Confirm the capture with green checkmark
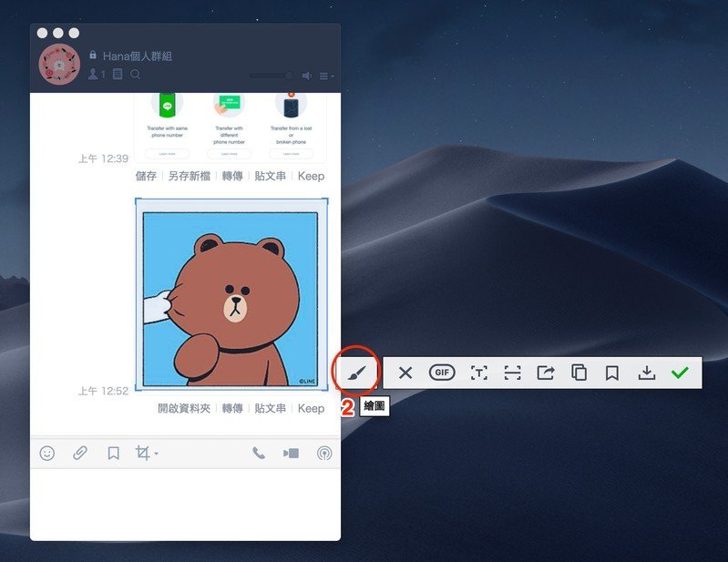The image size is (728, 562). 680,373
